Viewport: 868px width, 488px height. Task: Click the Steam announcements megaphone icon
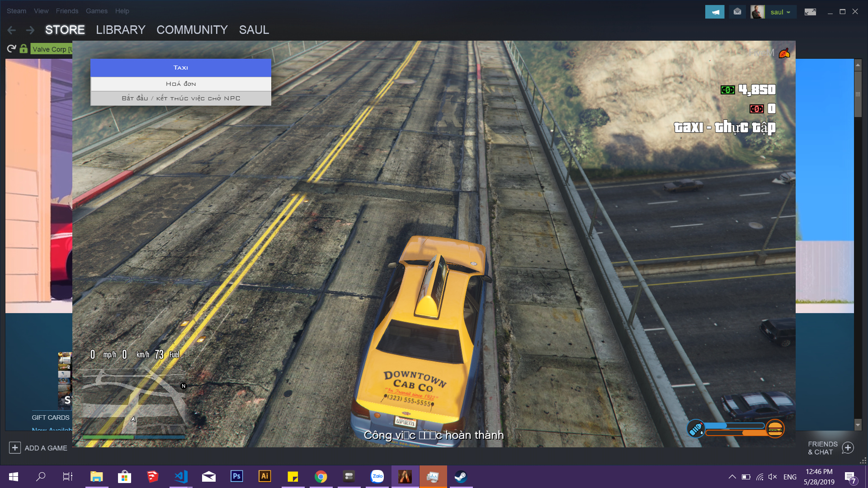click(x=715, y=12)
